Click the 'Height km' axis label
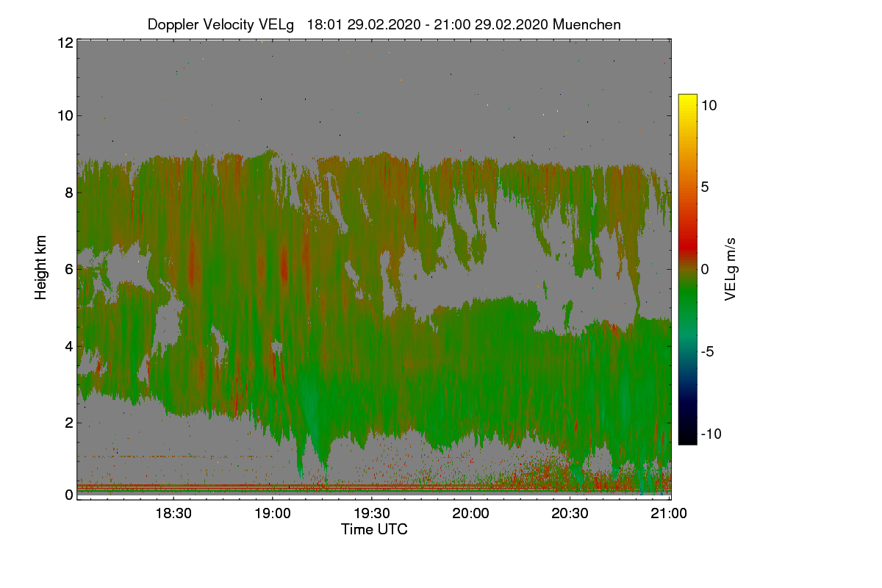The image size is (882, 588). tap(42, 268)
